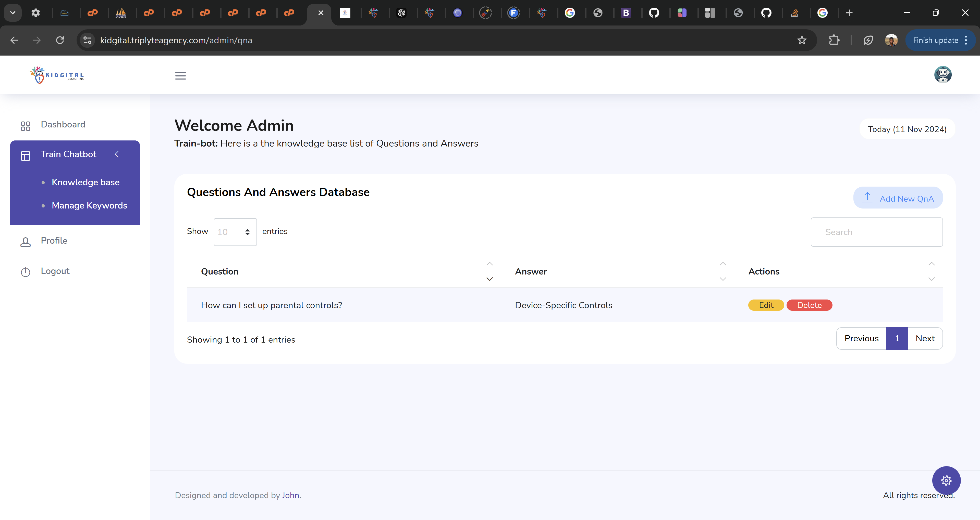Sort table by Answer column arrows

[723, 271]
